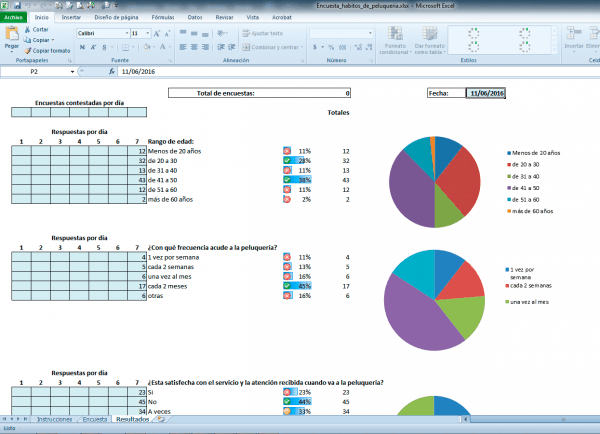The image size is (600, 434).
Task: Click the decrease indent icon
Action: click(221, 47)
